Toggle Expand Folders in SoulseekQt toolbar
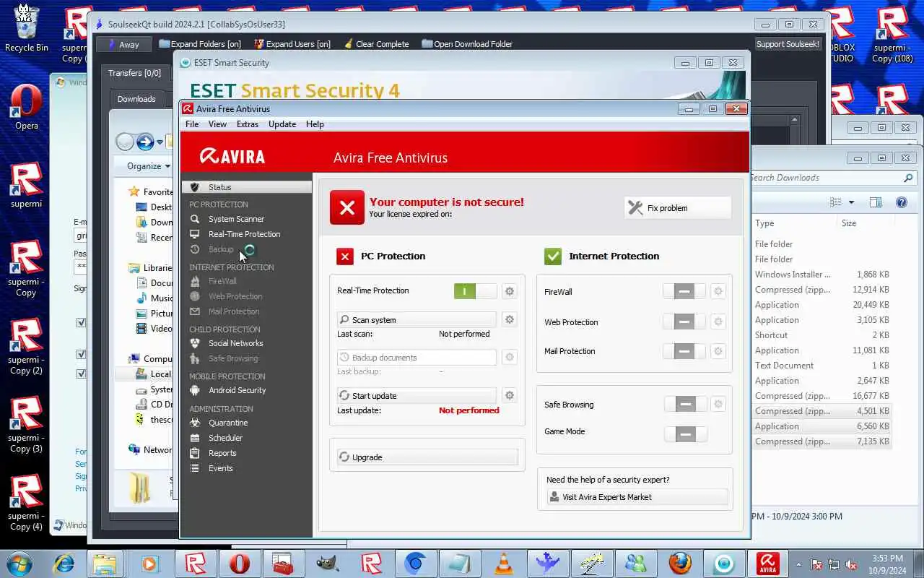This screenshot has width=924, height=578. click(200, 44)
